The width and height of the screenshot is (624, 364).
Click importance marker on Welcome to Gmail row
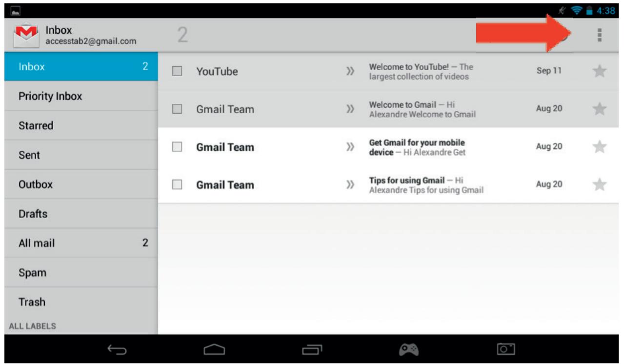pyautogui.click(x=349, y=109)
